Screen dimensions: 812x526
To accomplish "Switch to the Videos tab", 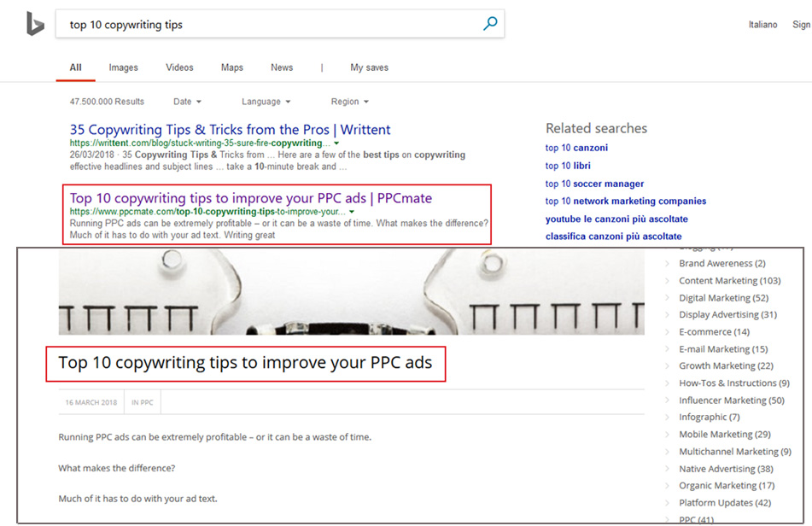I will click(x=179, y=67).
